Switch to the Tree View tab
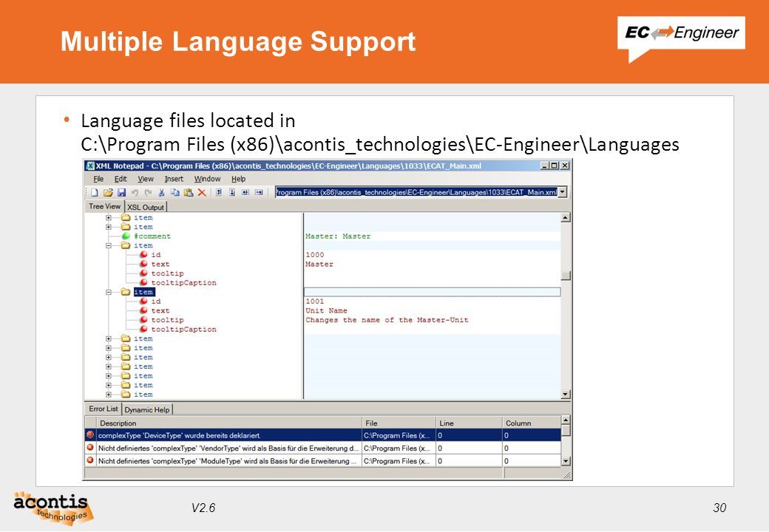Screen dimensions: 769x532 [104, 206]
